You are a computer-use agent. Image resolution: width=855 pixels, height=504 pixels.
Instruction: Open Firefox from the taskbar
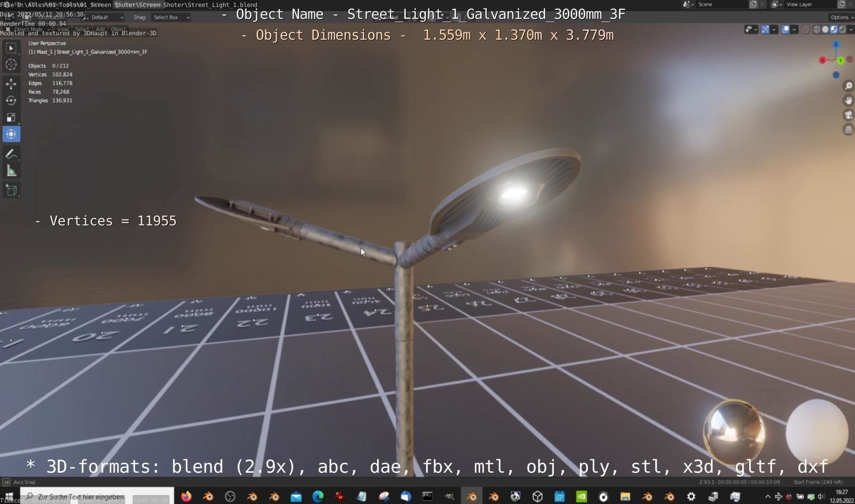(186, 496)
